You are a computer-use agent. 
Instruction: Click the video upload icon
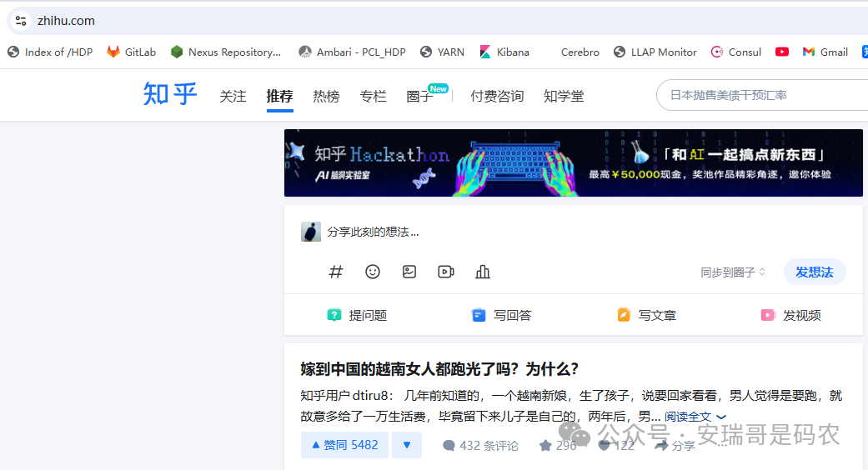point(445,272)
